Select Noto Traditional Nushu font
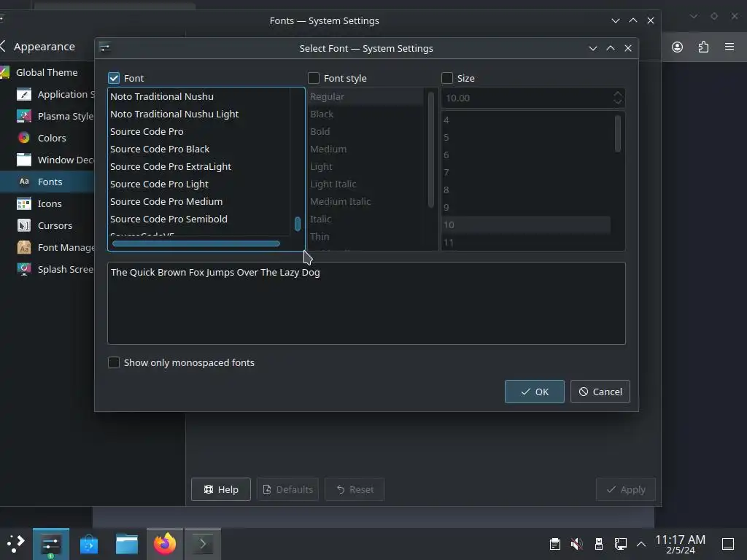This screenshot has height=560, width=747. 199,97
